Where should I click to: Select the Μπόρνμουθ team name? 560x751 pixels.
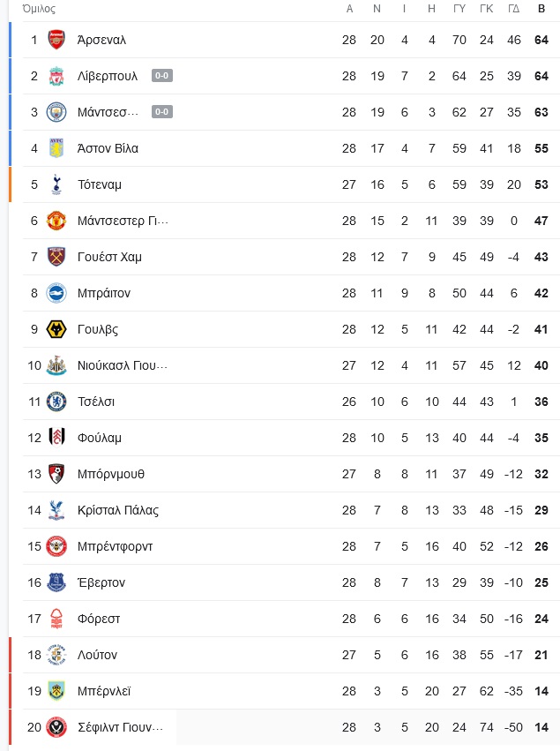pos(111,474)
